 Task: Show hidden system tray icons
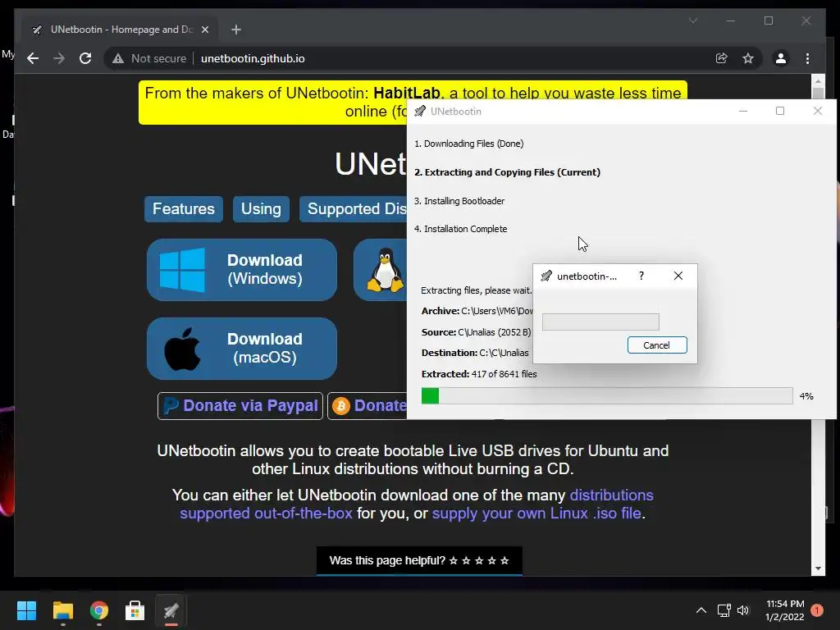(x=701, y=610)
